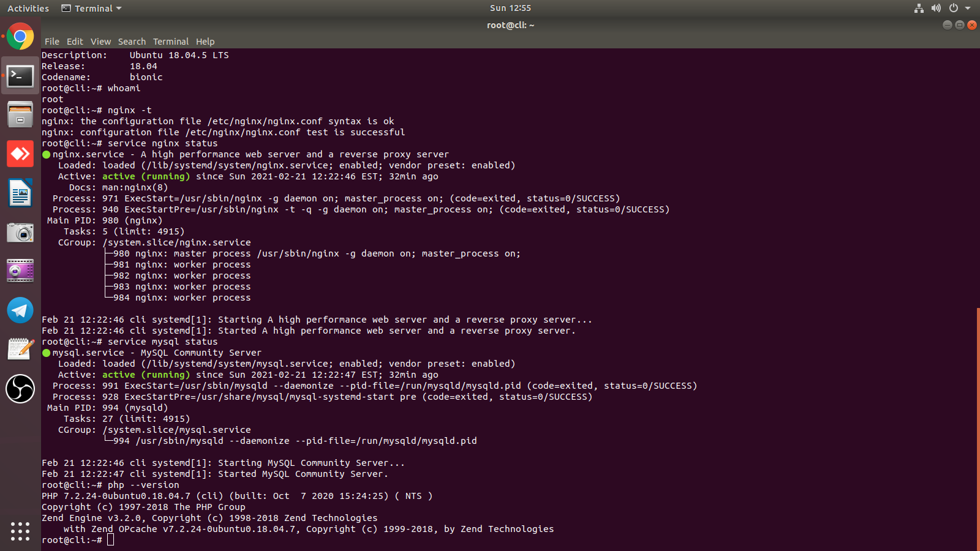This screenshot has height=551, width=980.
Task: Click 'Zend Engine v3.2.0' line
Action: tap(209, 518)
